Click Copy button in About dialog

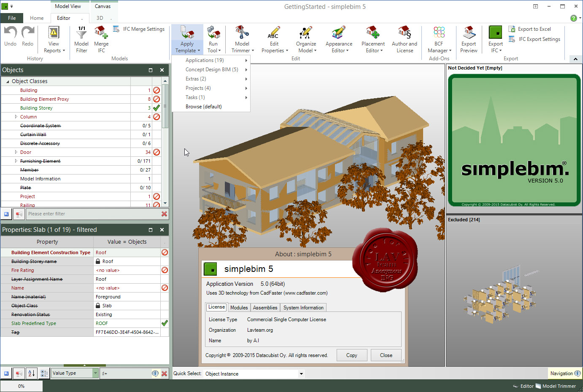click(352, 355)
